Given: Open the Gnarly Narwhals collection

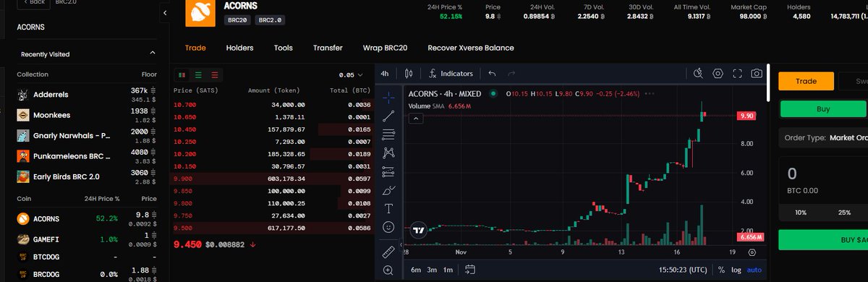Looking at the screenshot, I should pos(87,135).
